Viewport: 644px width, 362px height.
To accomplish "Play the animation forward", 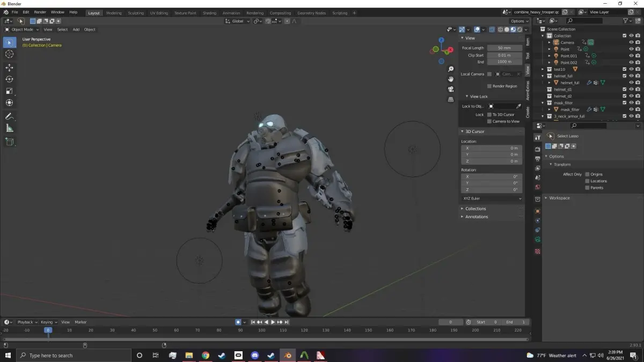I will pos(273,322).
